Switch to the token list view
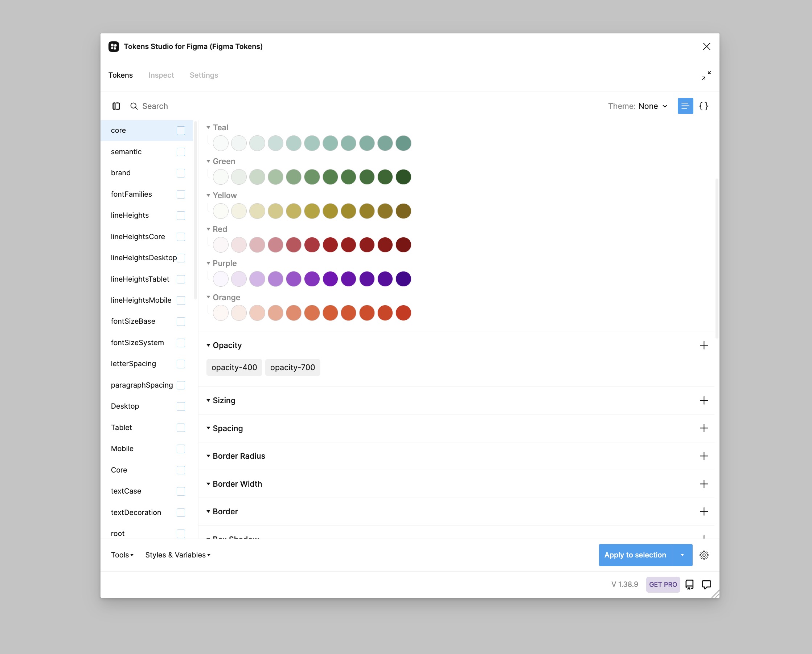Screen dimensions: 812x654 pos(685,106)
